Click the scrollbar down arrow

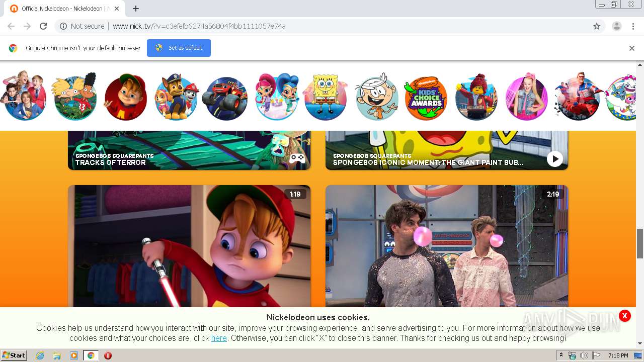coord(640,343)
